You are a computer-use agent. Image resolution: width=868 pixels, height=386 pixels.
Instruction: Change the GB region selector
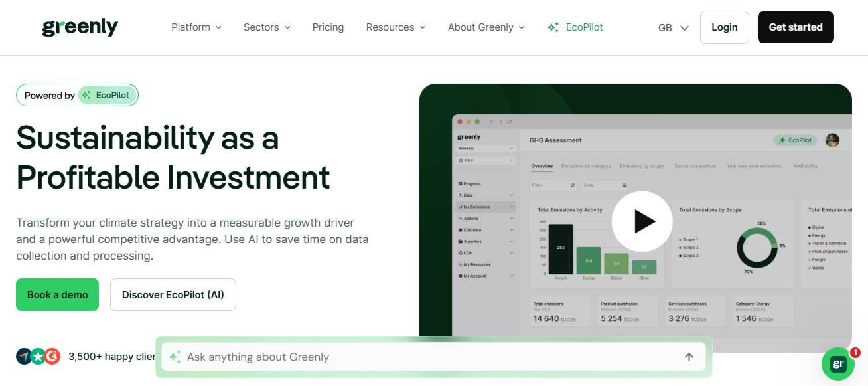pyautogui.click(x=673, y=27)
